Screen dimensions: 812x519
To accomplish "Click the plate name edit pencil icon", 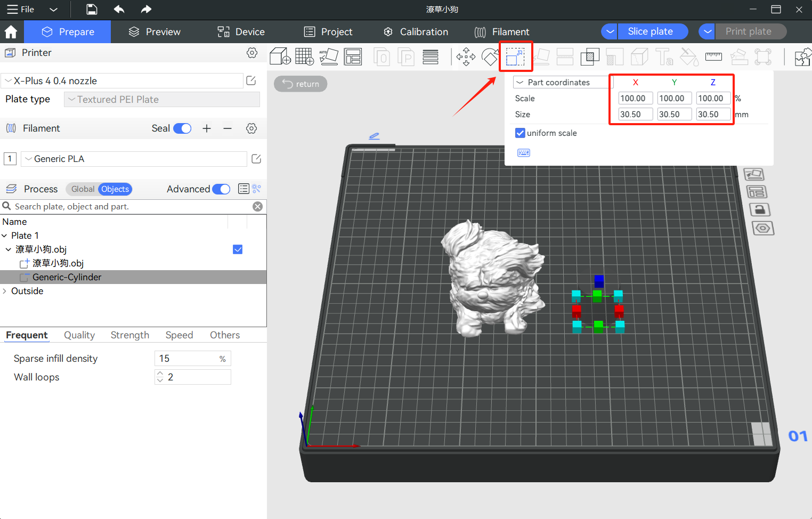I will (374, 136).
